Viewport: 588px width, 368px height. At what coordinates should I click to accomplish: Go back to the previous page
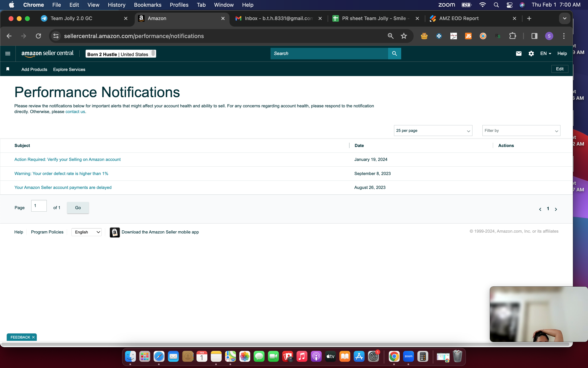[9, 36]
